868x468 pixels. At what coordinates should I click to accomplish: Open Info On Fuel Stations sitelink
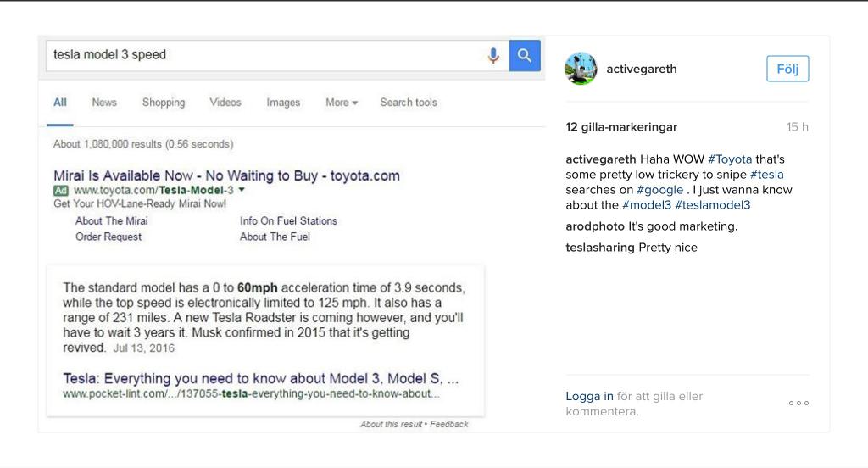tap(288, 221)
